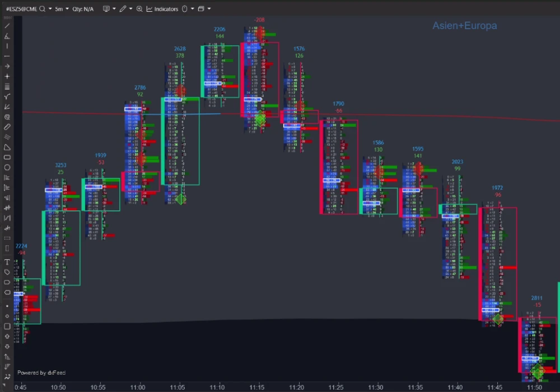Click the symbol search magnifier icon
This screenshot has height=392, width=560.
[x=42, y=9]
